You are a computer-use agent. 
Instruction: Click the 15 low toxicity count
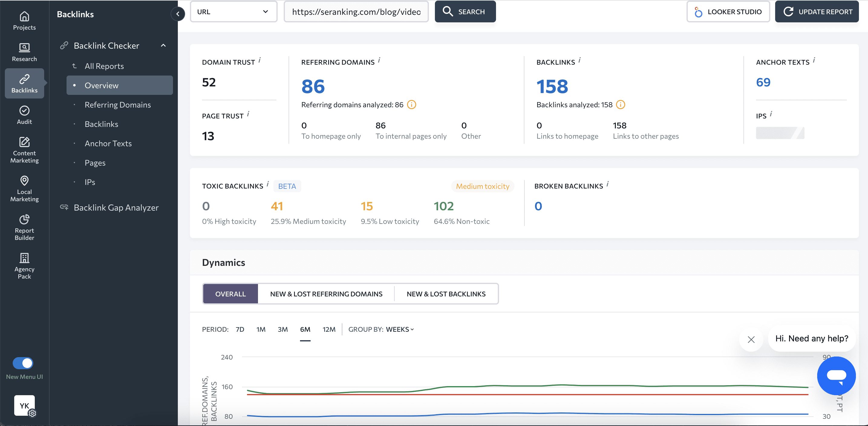367,206
